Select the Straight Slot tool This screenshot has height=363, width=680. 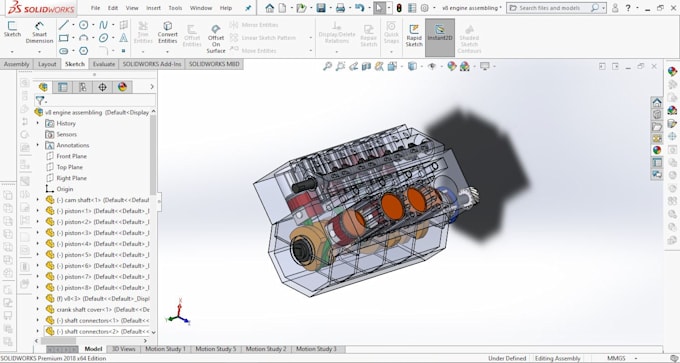pyautogui.click(x=64, y=51)
